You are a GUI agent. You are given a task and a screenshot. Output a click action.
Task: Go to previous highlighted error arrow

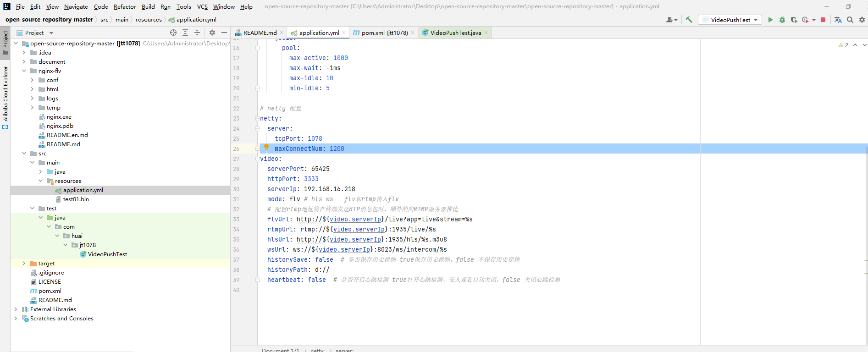coord(855,45)
